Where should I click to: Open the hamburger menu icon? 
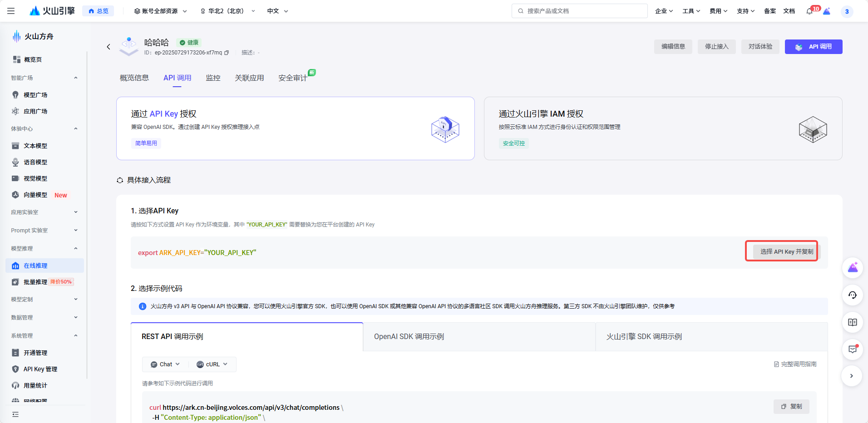coord(11,11)
